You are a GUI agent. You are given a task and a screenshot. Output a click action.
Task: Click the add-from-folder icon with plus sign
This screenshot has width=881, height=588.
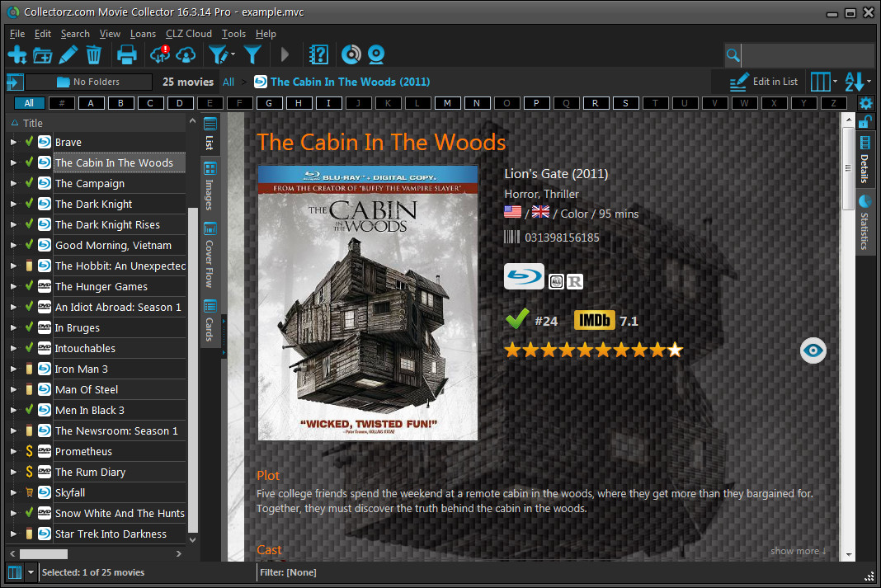(43, 55)
